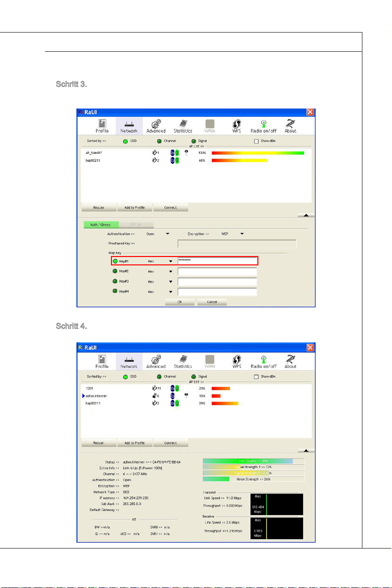The height and width of the screenshot is (588, 392).
Task: Open Profile icon in Schritt 3 window
Action: (102, 126)
